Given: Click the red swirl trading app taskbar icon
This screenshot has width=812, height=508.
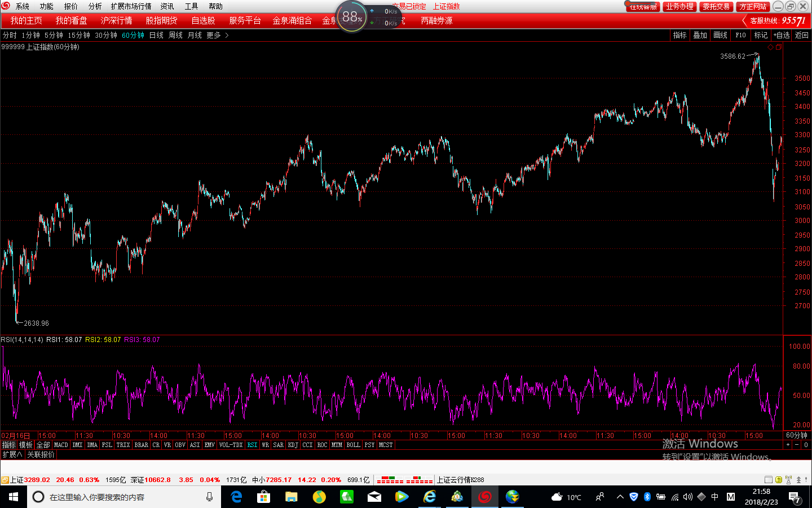Looking at the screenshot, I should pyautogui.click(x=485, y=497).
